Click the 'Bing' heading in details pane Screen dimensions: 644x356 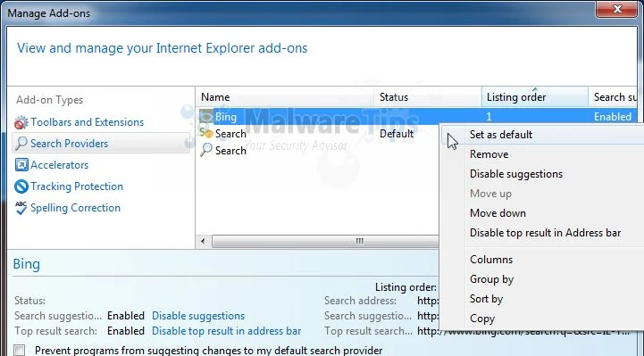click(x=26, y=264)
